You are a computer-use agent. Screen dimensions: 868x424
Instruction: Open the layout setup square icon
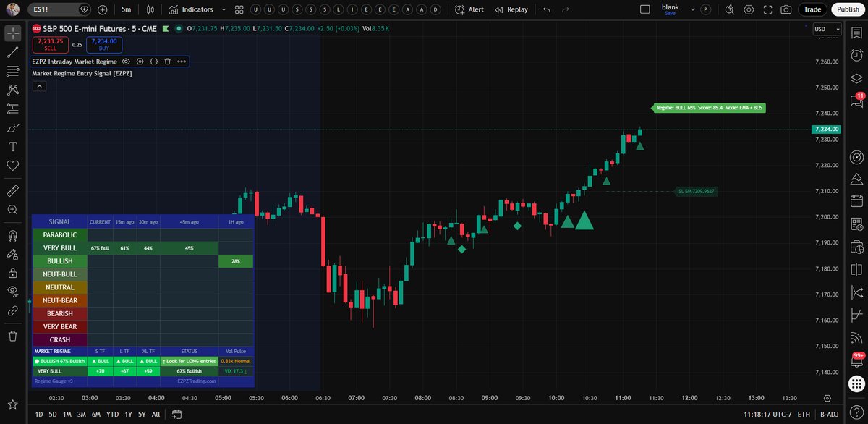point(645,9)
